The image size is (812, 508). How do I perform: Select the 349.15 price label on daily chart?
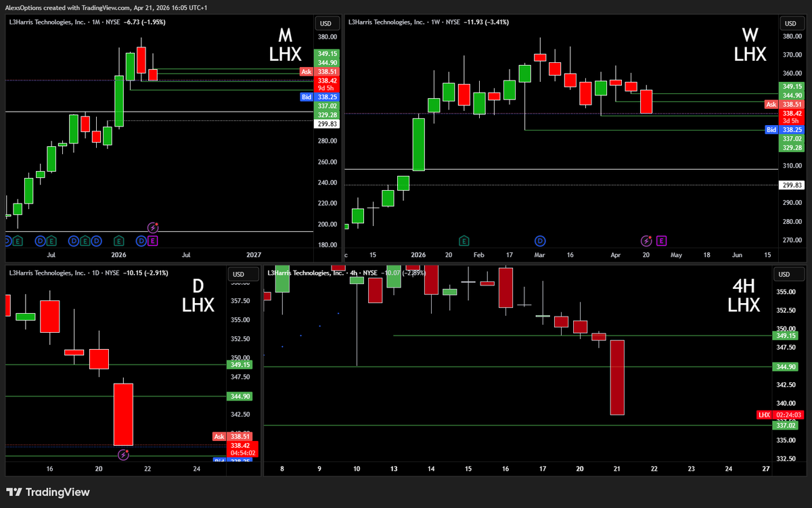[240, 364]
